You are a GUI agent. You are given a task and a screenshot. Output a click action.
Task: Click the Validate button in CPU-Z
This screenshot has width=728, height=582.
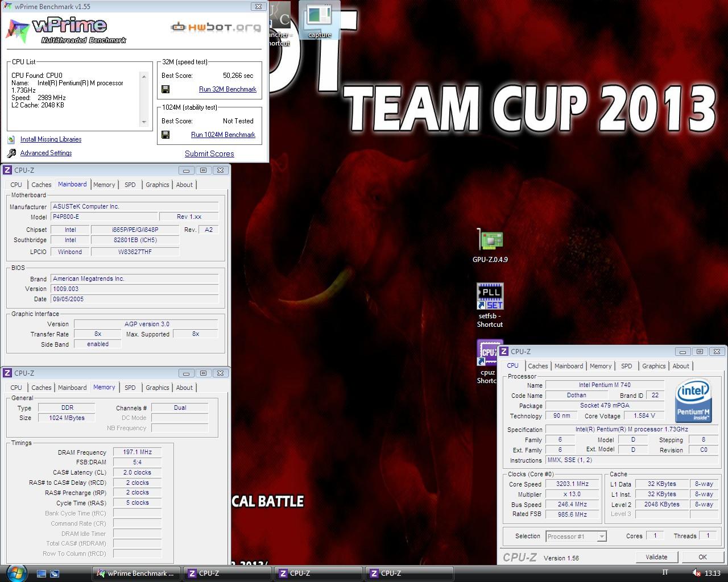[x=656, y=557]
